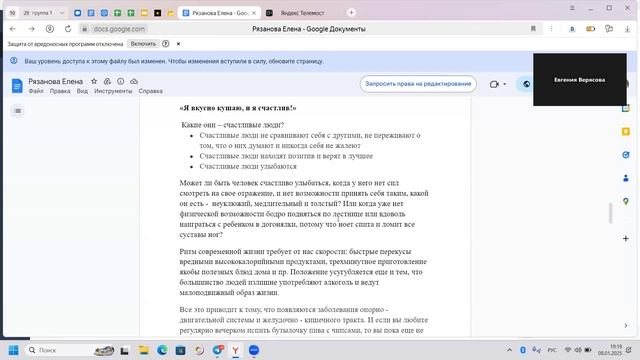This screenshot has width=640, height=360.
Task: Click the lock icon in address bar
Action: point(84,29)
